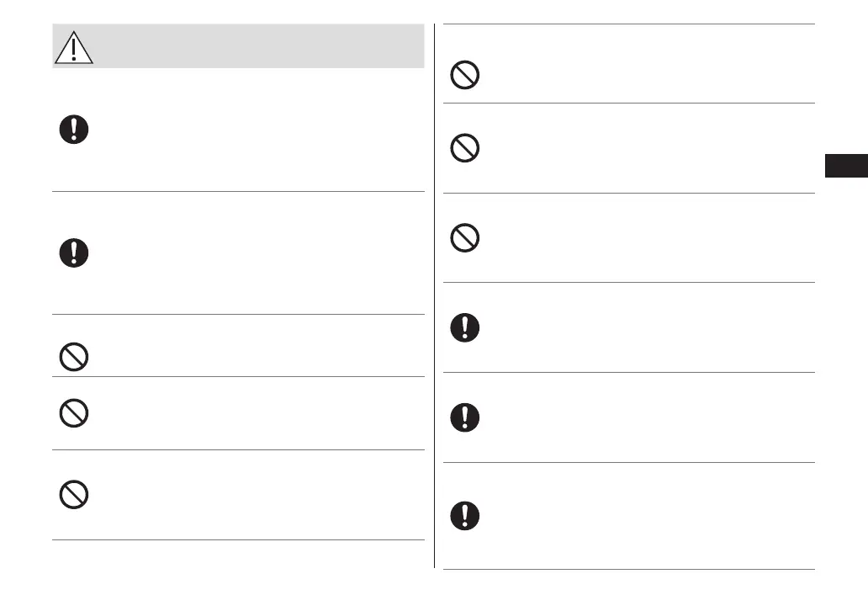Click blank area beside bottom-right exclamation icon
Image resolution: width=868 pixels, height=611 pixels.
pos(639,515)
